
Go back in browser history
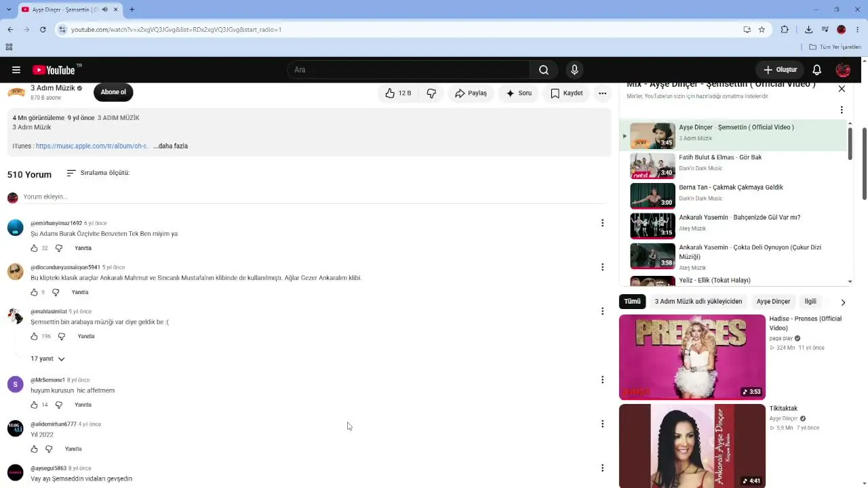pos(10,29)
